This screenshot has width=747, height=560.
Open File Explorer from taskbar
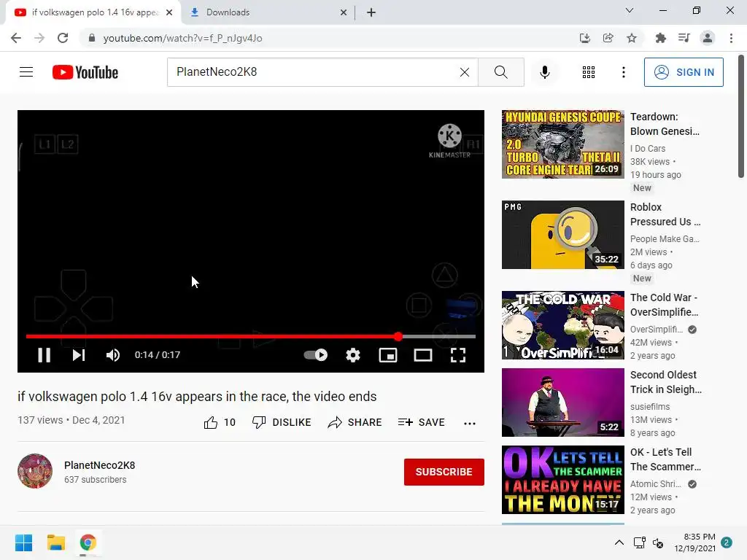(x=55, y=542)
